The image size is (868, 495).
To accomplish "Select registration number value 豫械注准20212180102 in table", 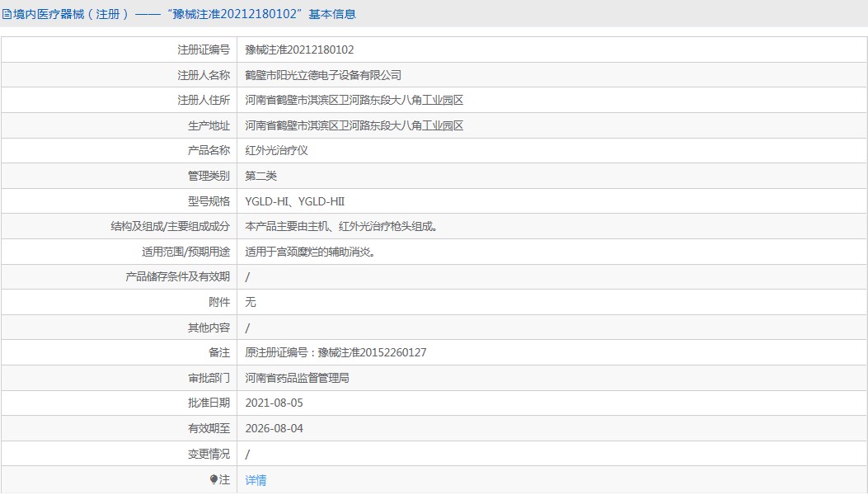I will click(299, 49).
